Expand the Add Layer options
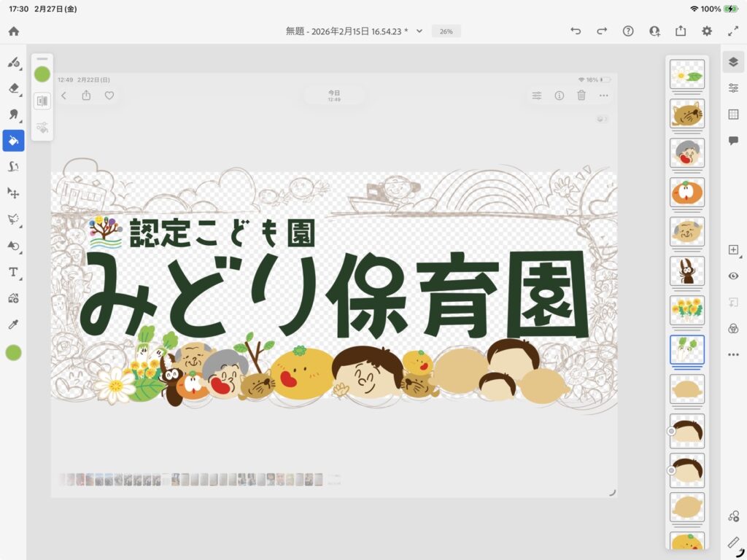This screenshot has height=560, width=747. pos(733,249)
